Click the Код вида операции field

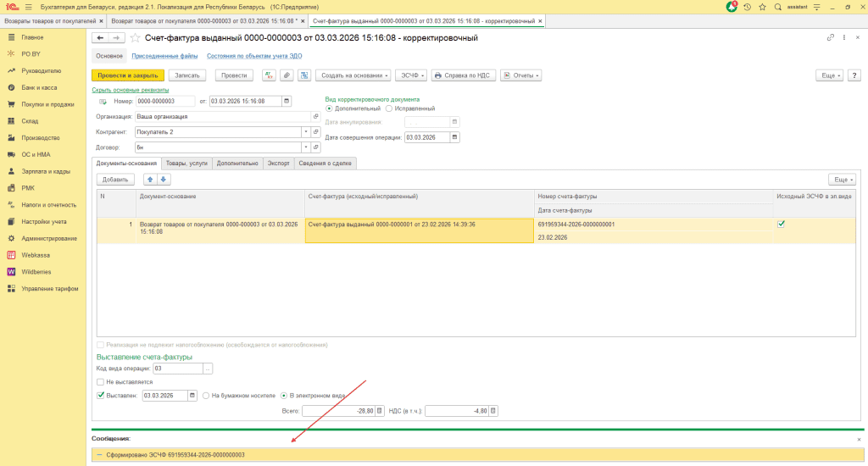pos(177,369)
